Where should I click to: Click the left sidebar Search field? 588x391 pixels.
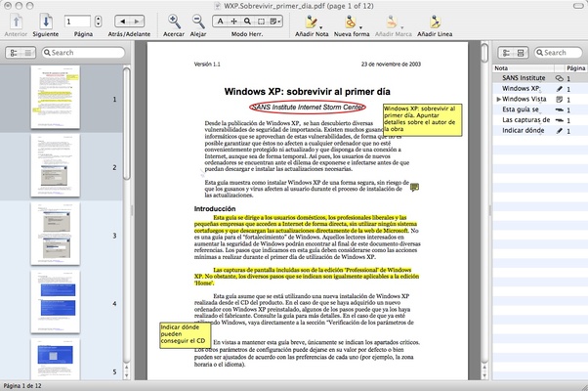coord(83,53)
